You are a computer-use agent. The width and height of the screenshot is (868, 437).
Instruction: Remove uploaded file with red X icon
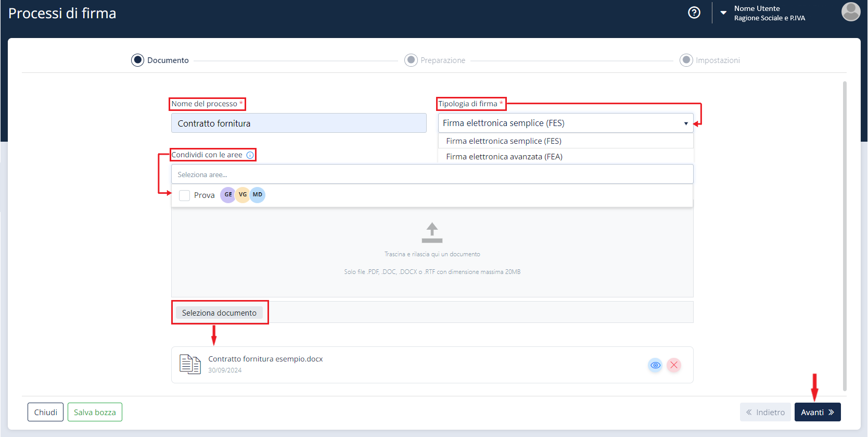click(x=674, y=365)
